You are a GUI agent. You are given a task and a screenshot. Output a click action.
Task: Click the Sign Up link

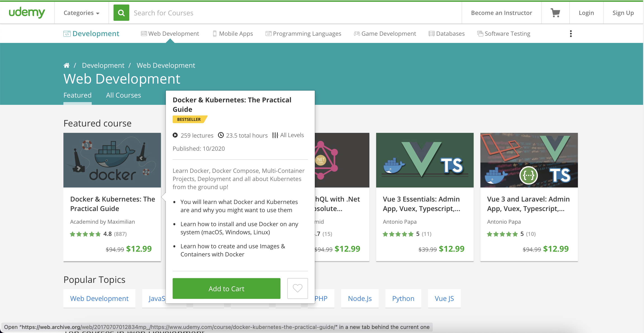pyautogui.click(x=623, y=13)
